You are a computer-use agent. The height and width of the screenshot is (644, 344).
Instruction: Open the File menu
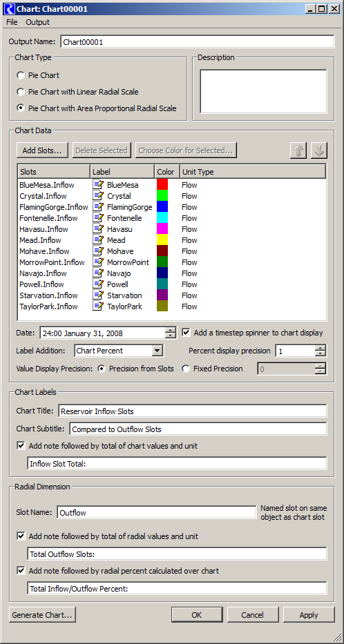[12, 22]
